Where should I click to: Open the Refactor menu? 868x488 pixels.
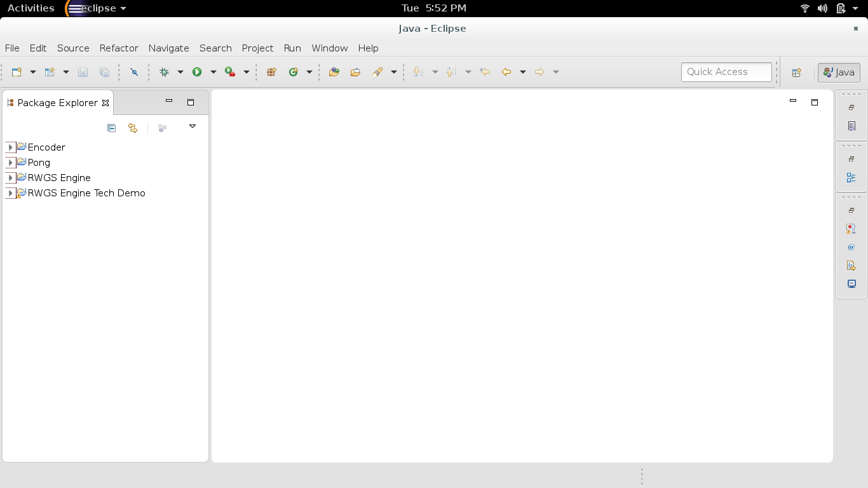(119, 48)
